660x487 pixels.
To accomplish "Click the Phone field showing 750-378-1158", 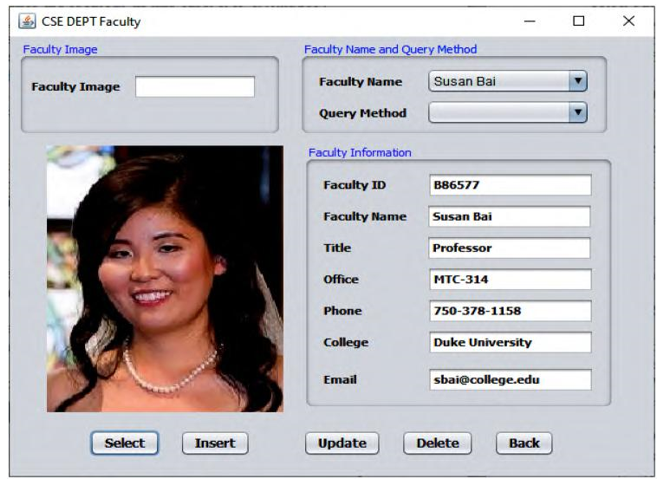I will [x=510, y=311].
